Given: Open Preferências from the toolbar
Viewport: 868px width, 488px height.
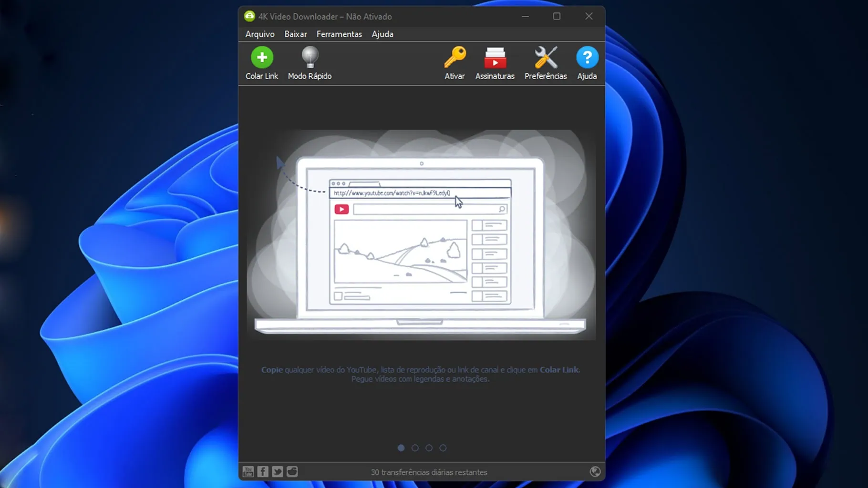Looking at the screenshot, I should coord(546,63).
